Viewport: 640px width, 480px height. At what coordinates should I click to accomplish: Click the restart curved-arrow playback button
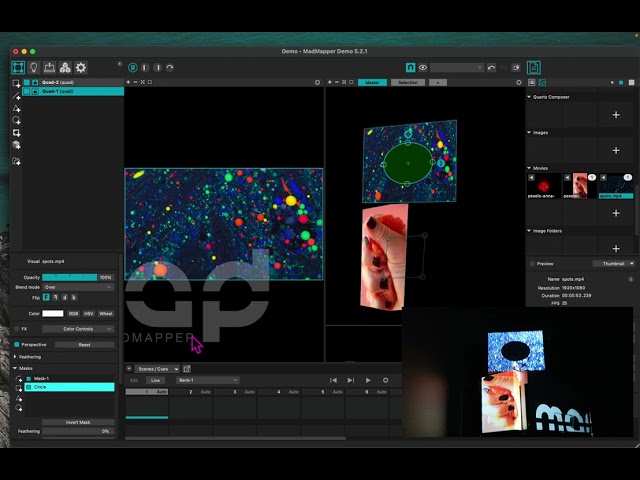click(x=170, y=67)
